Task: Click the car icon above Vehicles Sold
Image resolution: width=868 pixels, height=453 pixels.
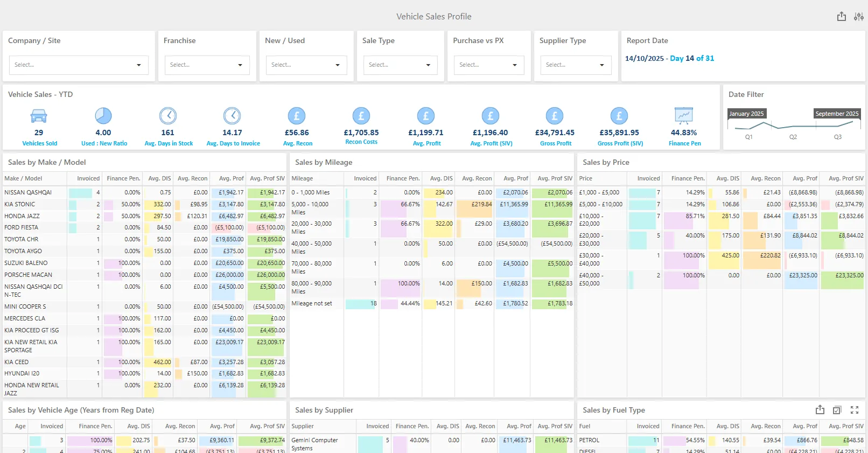Action: click(x=39, y=116)
